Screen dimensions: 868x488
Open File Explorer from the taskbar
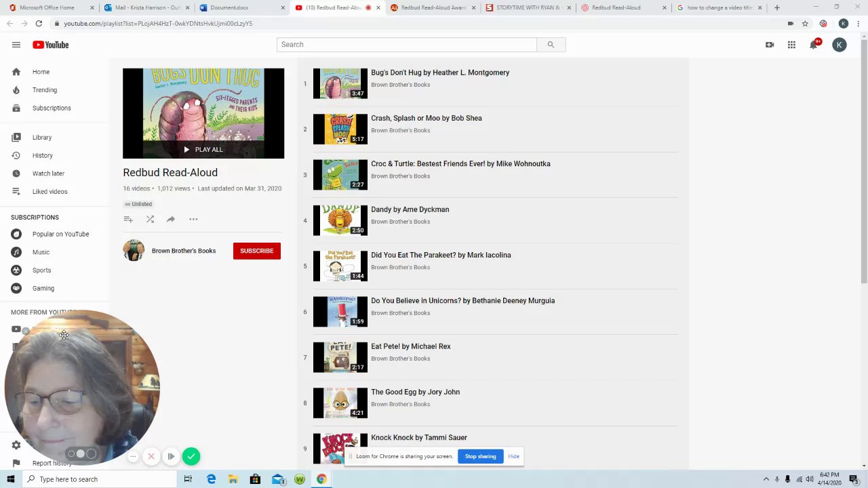click(x=233, y=479)
